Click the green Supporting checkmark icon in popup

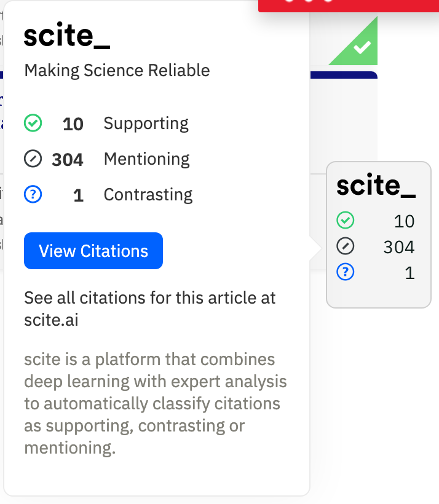[x=33, y=124]
